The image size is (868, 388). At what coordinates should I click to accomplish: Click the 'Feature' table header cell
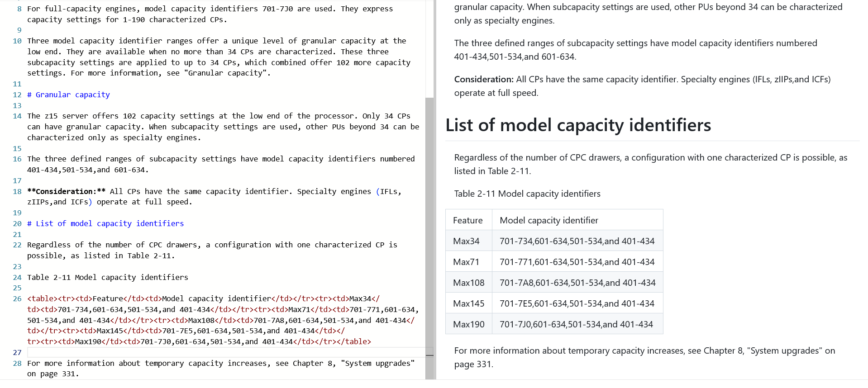pos(467,220)
